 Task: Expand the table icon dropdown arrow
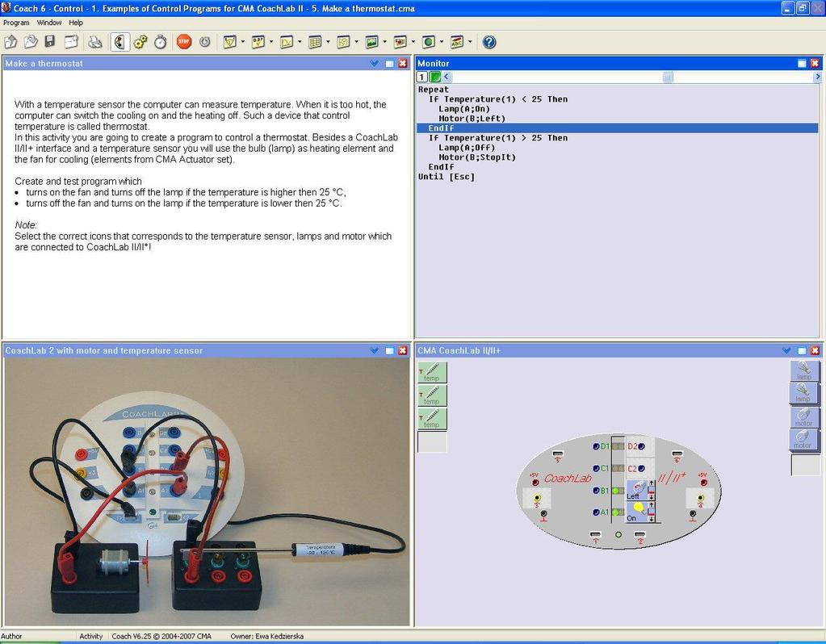pos(328,42)
